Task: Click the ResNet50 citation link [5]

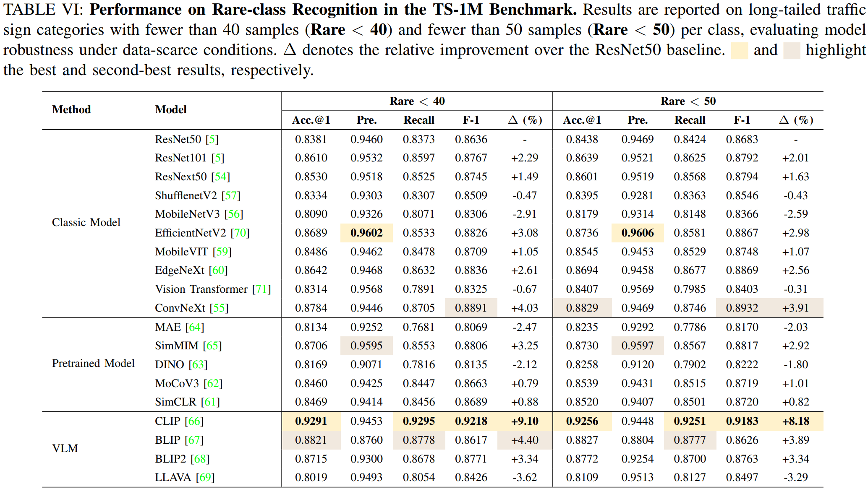Action: [212, 139]
